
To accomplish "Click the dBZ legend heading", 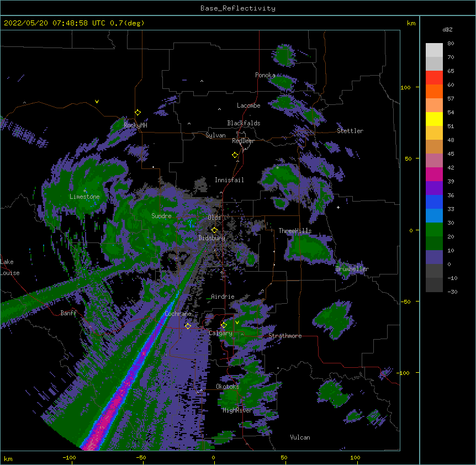I will (447, 29).
